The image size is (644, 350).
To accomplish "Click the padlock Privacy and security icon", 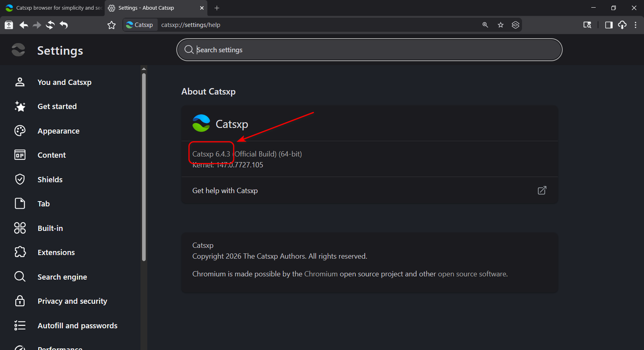I will (x=20, y=301).
